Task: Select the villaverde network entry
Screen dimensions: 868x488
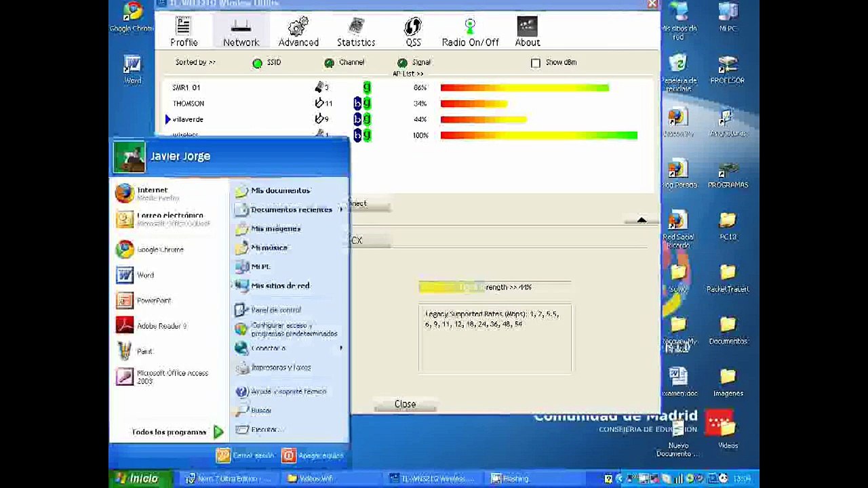Action: tap(407, 119)
